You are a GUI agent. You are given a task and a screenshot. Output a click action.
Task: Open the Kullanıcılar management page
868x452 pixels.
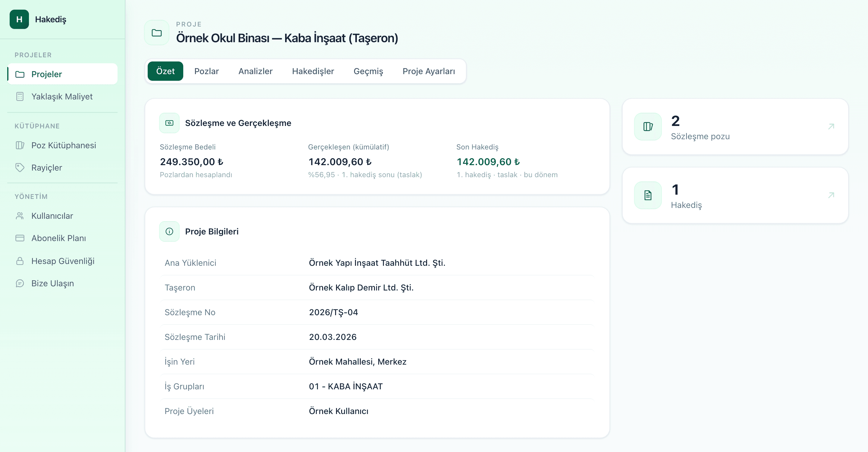coord(63,215)
